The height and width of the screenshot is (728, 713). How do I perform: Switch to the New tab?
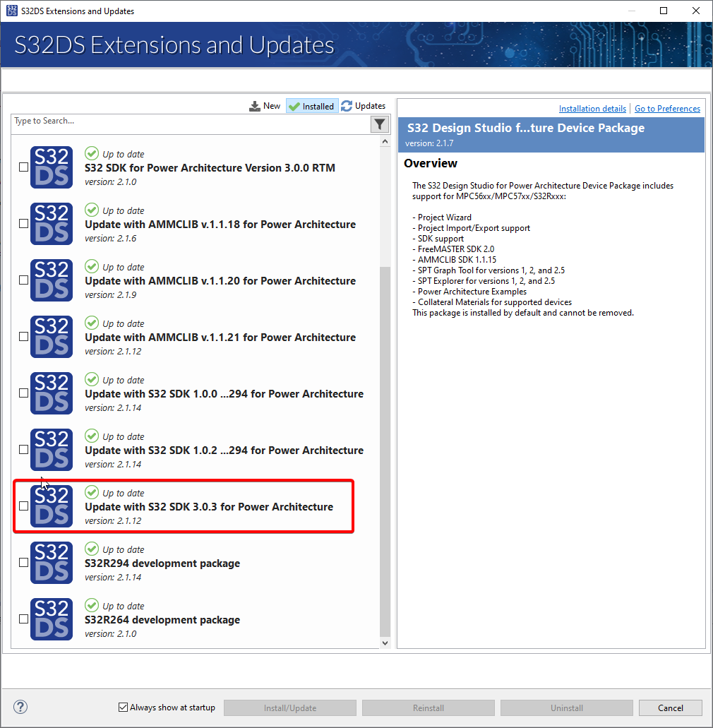click(272, 105)
